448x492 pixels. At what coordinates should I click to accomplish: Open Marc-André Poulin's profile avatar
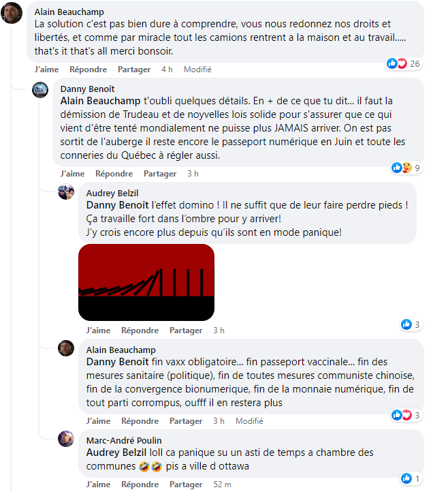(66, 439)
